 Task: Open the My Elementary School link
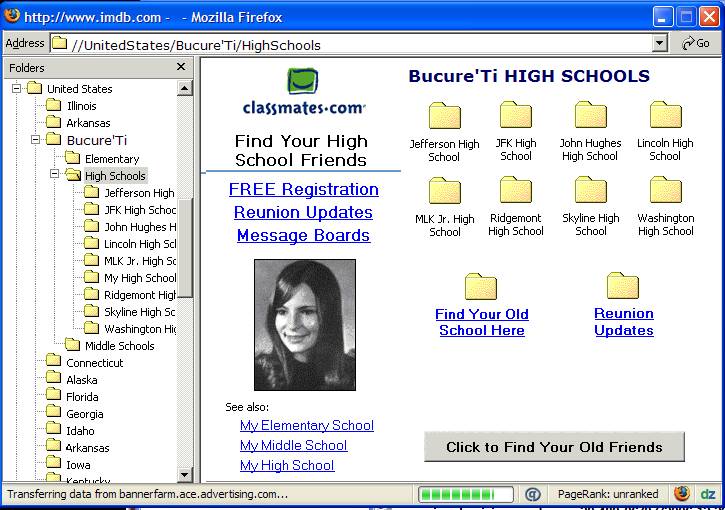point(307,425)
